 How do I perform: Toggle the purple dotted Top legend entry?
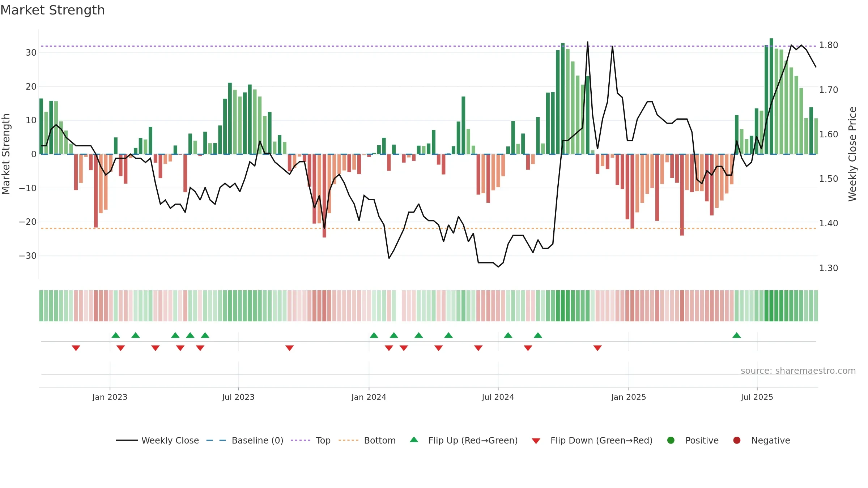point(311,440)
